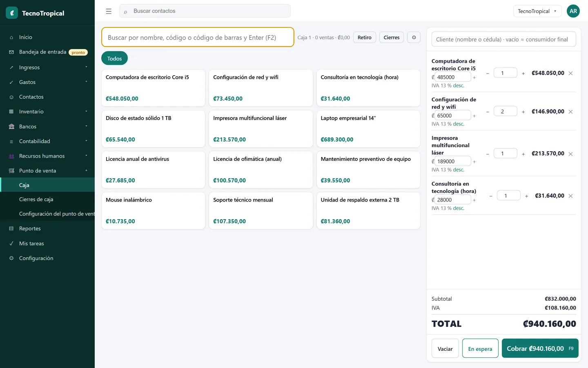Select the Todos category filter
The image size is (588, 368).
[114, 58]
